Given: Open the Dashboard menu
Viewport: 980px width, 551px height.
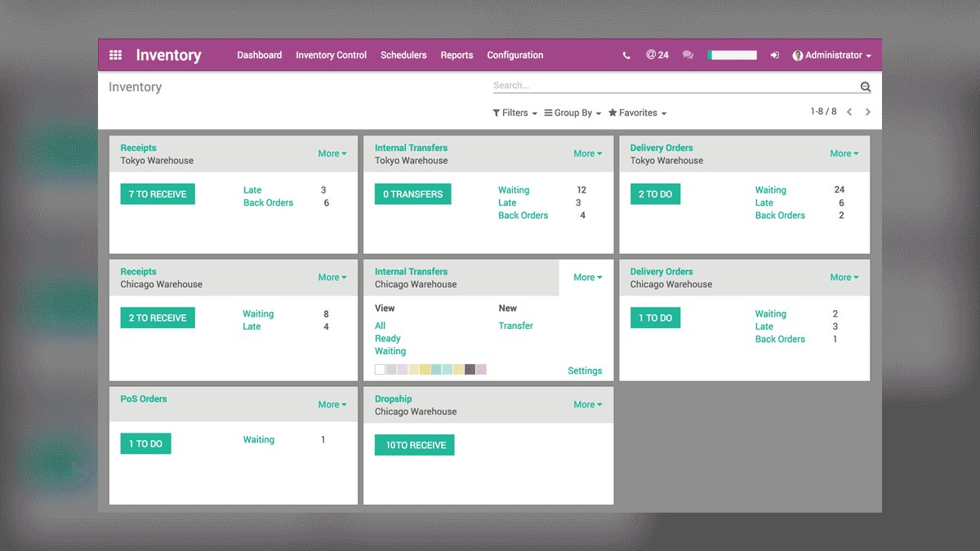Looking at the screenshot, I should [x=260, y=56].
